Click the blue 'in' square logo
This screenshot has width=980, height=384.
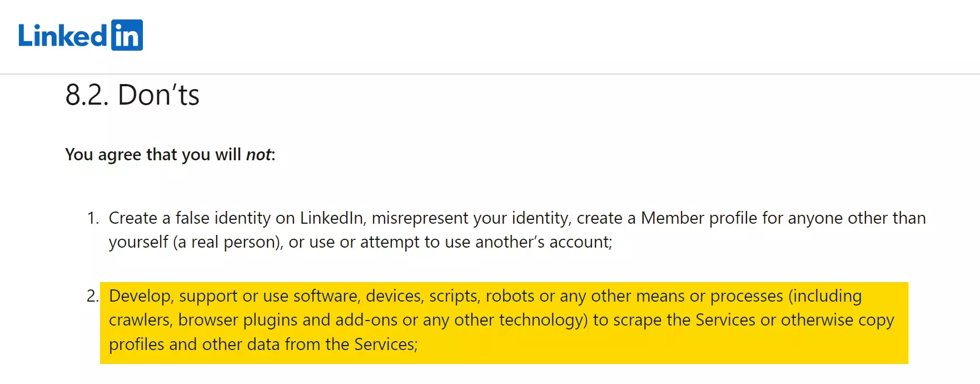coord(127,35)
